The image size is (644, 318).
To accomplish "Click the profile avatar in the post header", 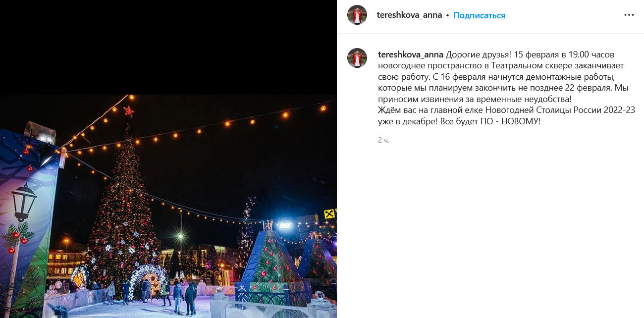I will point(357,15).
